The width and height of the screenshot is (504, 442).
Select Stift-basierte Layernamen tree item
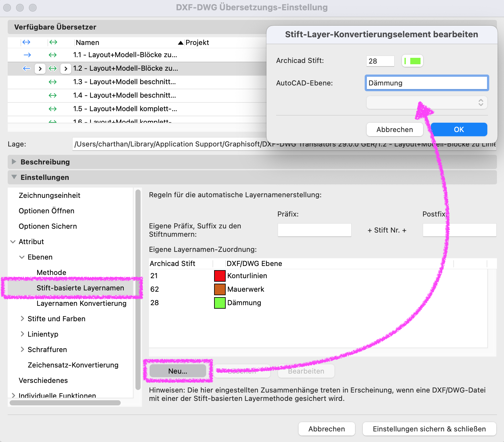tap(80, 288)
